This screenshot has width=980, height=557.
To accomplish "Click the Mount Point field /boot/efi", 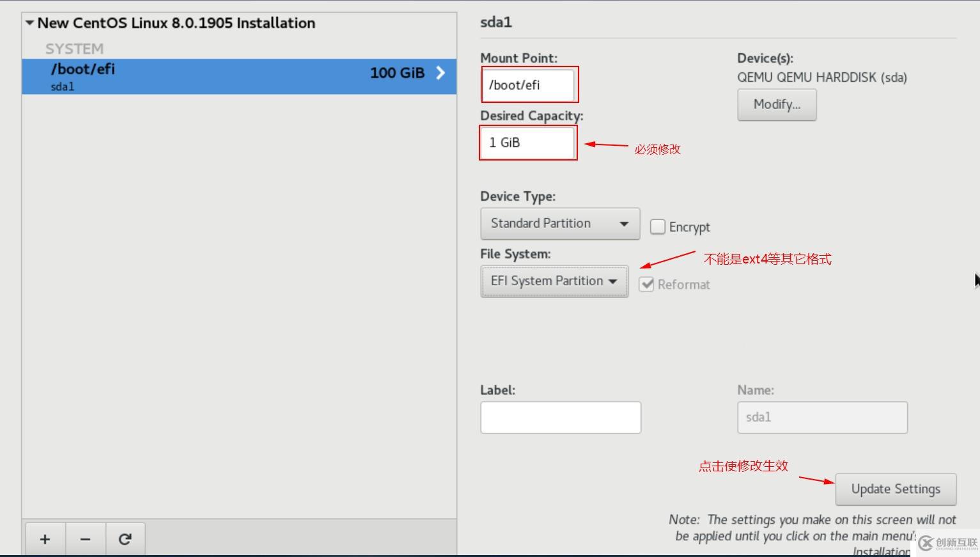I will tap(528, 85).
